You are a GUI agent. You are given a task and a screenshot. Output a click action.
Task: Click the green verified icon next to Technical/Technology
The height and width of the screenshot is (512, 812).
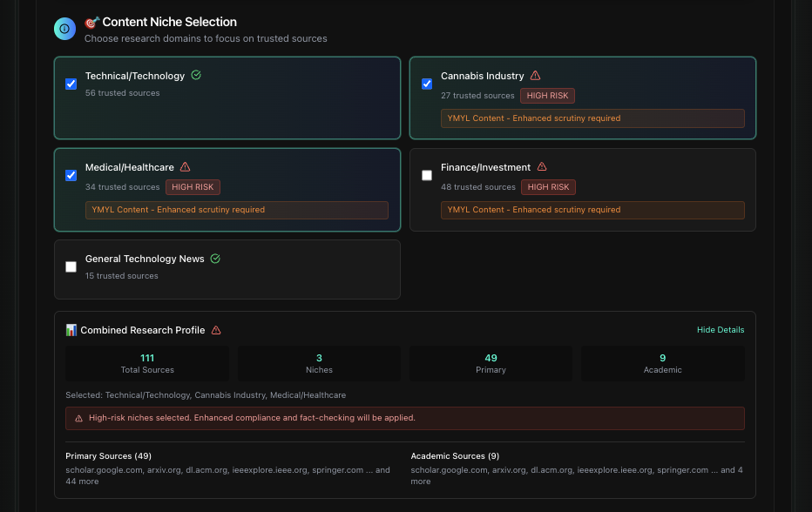pos(195,76)
